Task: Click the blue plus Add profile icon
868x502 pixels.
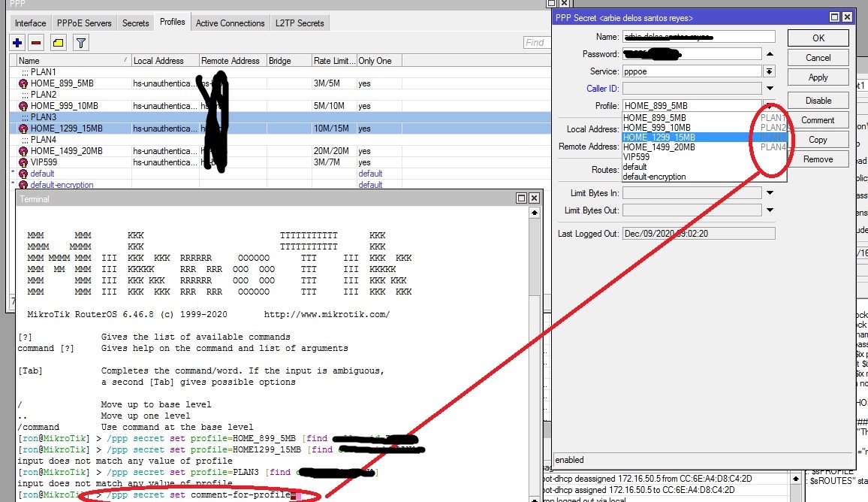Action: 19,43
